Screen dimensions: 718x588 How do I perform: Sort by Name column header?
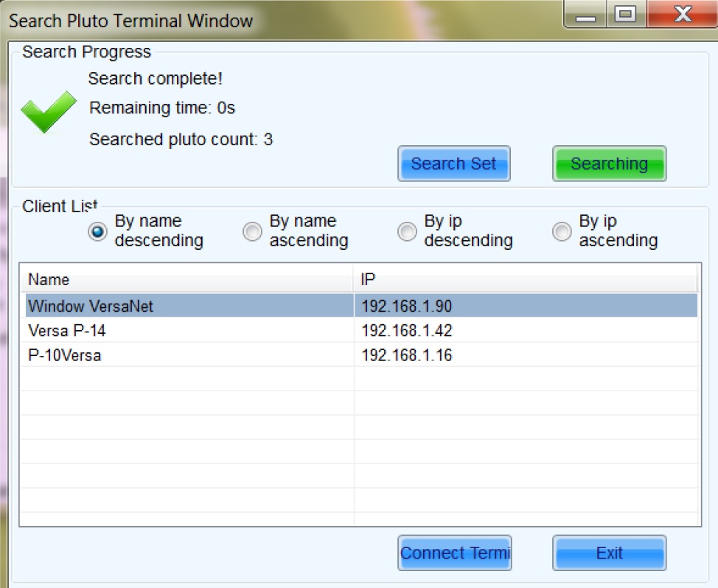coord(187,279)
